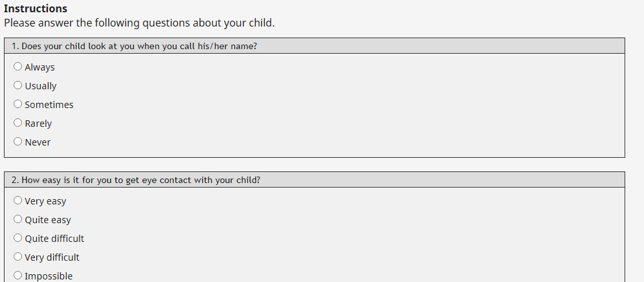Select 'Very easy' for eye contact

click(17, 201)
